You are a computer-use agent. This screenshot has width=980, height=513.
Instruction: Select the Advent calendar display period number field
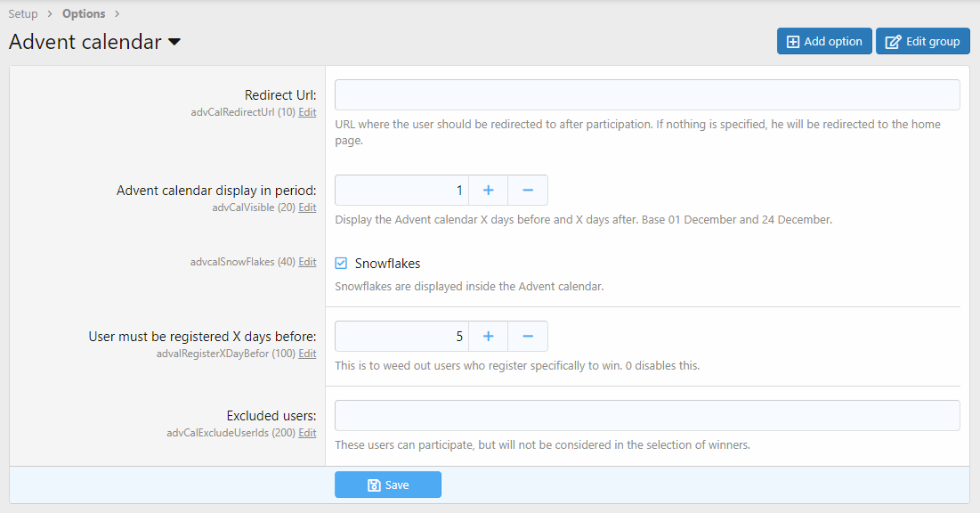coord(401,191)
